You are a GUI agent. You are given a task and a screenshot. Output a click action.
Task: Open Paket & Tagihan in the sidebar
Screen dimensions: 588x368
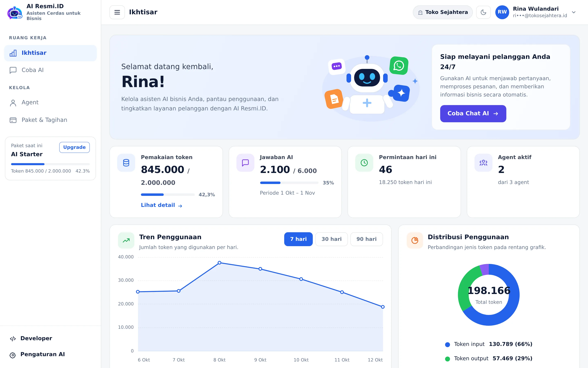click(50, 120)
